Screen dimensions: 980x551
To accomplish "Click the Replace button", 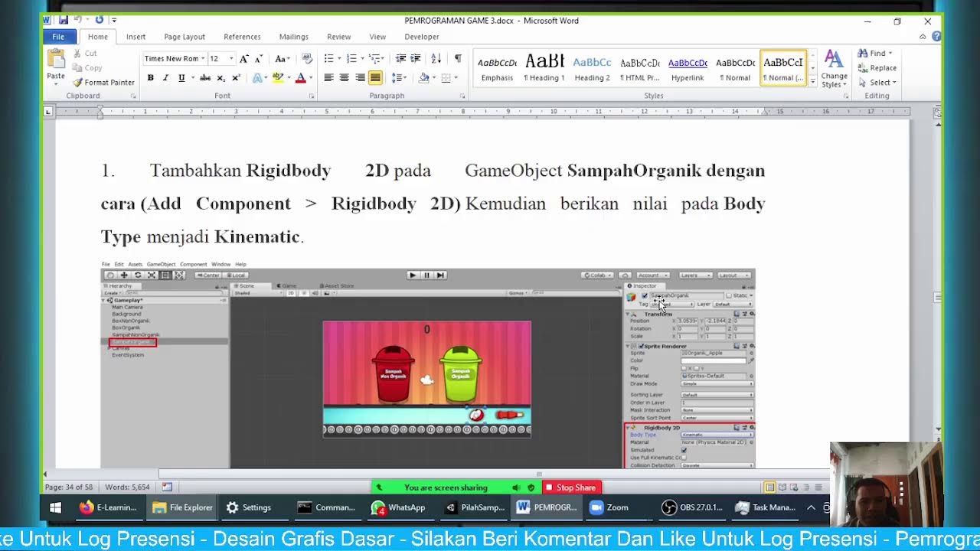I will tap(877, 68).
